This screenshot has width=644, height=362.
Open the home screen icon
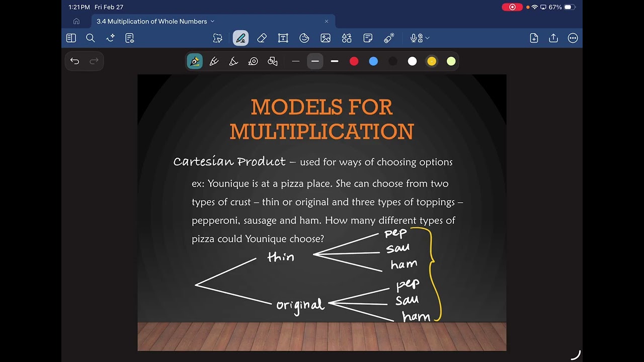(76, 21)
